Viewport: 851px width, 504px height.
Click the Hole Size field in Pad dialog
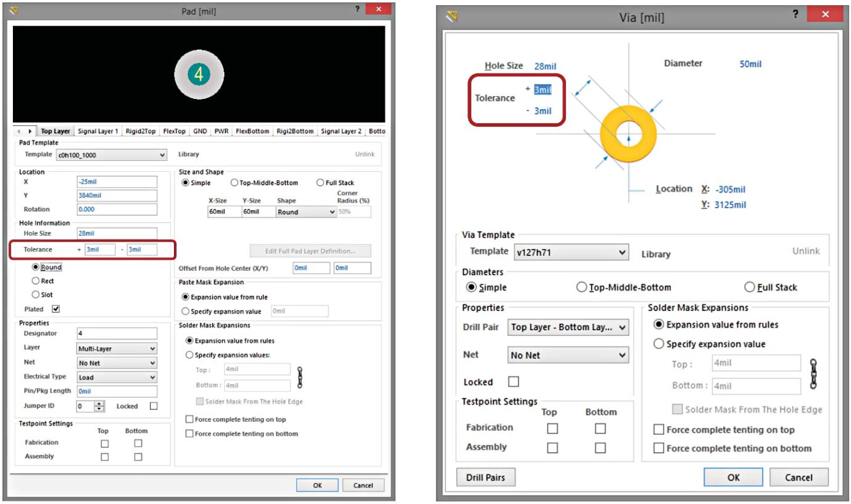[x=116, y=233]
